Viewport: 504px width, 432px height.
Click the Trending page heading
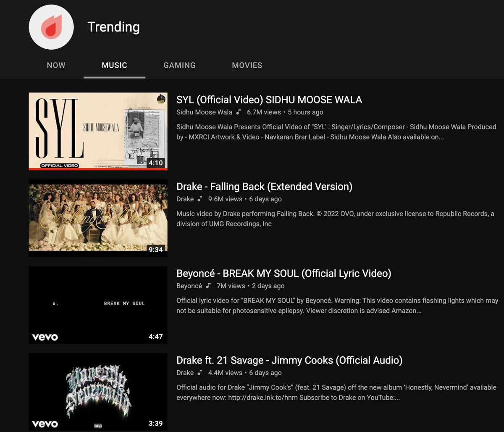tap(113, 27)
